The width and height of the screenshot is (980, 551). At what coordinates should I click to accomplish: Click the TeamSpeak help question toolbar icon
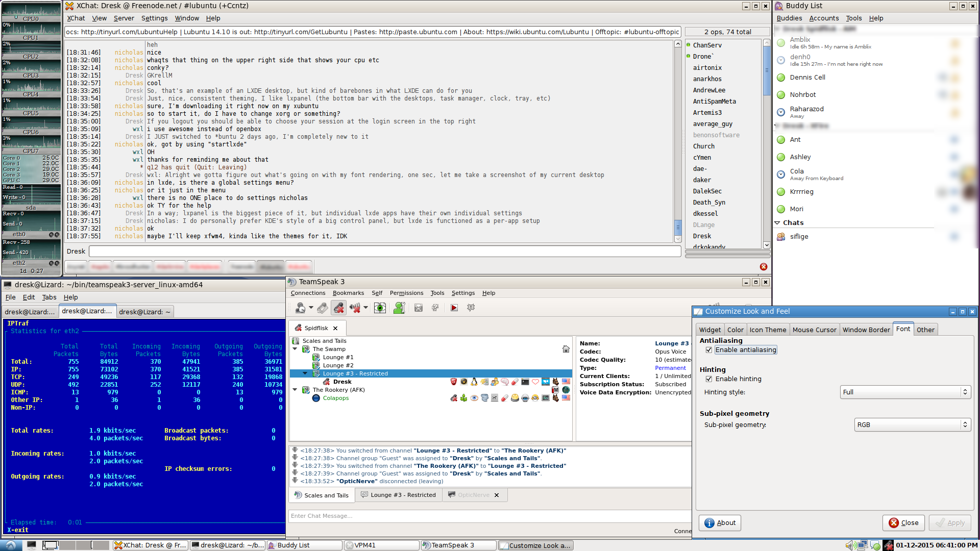pos(435,308)
